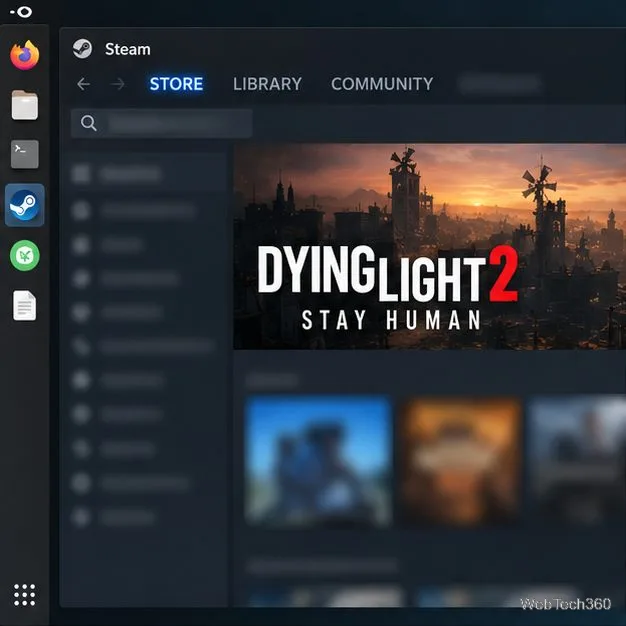Open Firefox from the dock
Viewport: 626px width, 626px height.
(x=25, y=55)
